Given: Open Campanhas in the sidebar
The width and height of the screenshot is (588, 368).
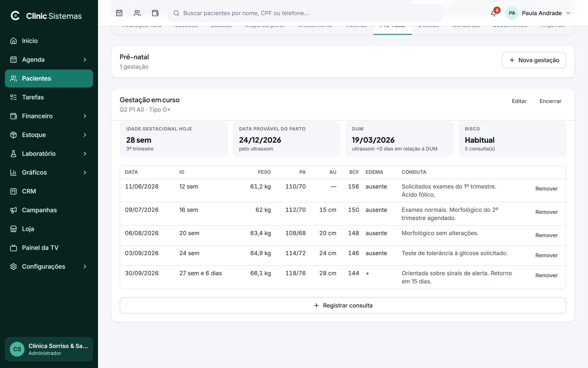Looking at the screenshot, I should coord(49,210).
